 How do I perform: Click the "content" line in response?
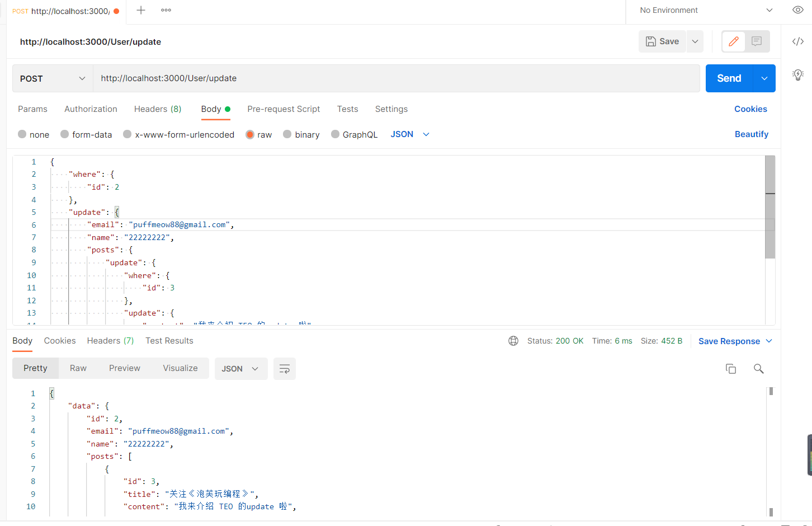(210, 506)
